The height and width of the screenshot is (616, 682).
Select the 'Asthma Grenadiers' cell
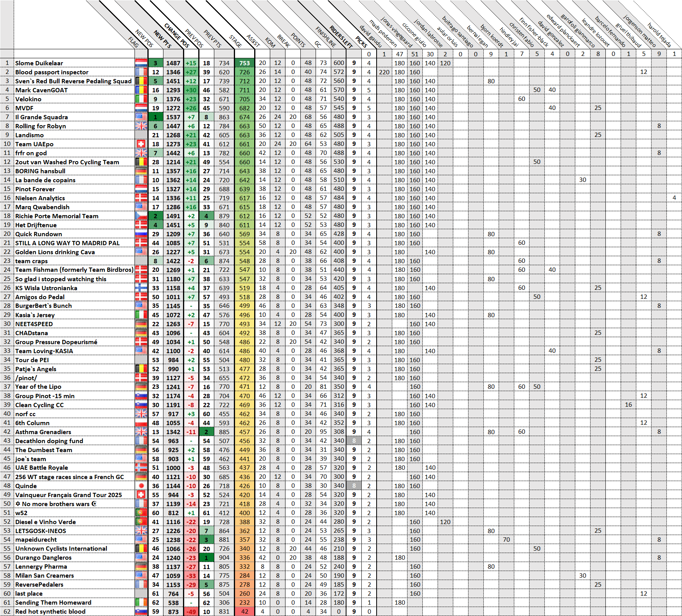point(43,432)
